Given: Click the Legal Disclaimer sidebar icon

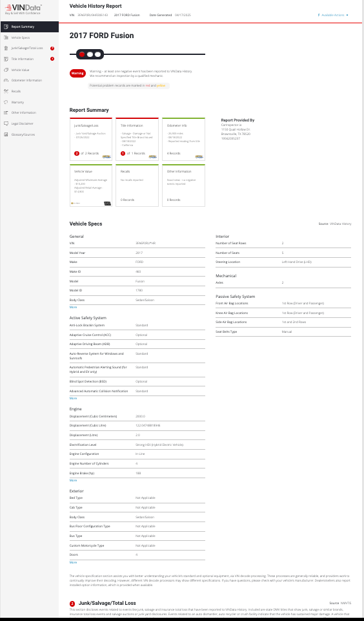Looking at the screenshot, I should pyautogui.click(x=6, y=123).
